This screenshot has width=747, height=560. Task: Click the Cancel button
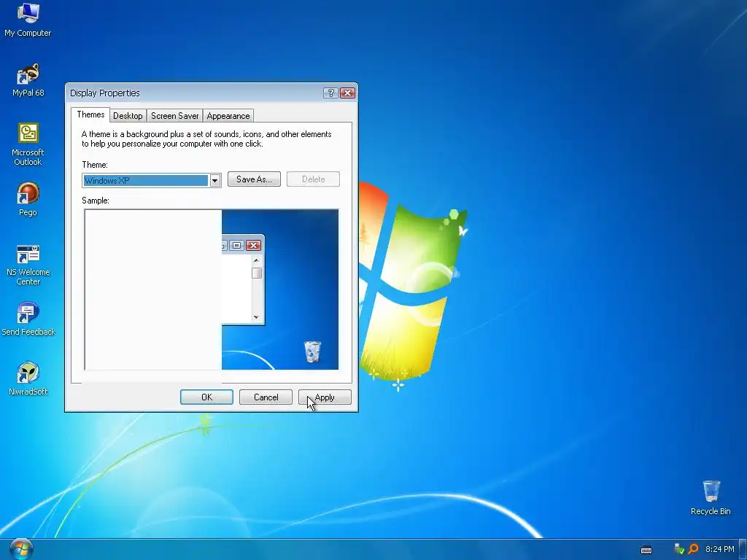(266, 397)
